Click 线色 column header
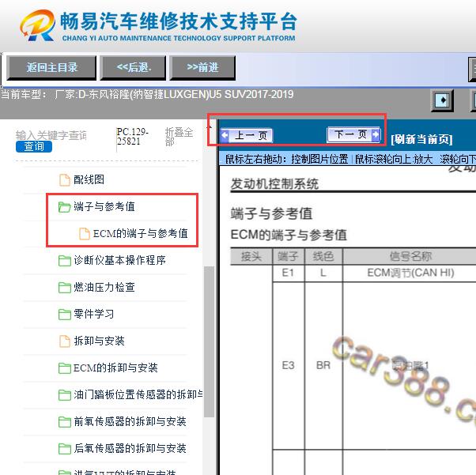This screenshot has height=475, width=476. (x=323, y=257)
